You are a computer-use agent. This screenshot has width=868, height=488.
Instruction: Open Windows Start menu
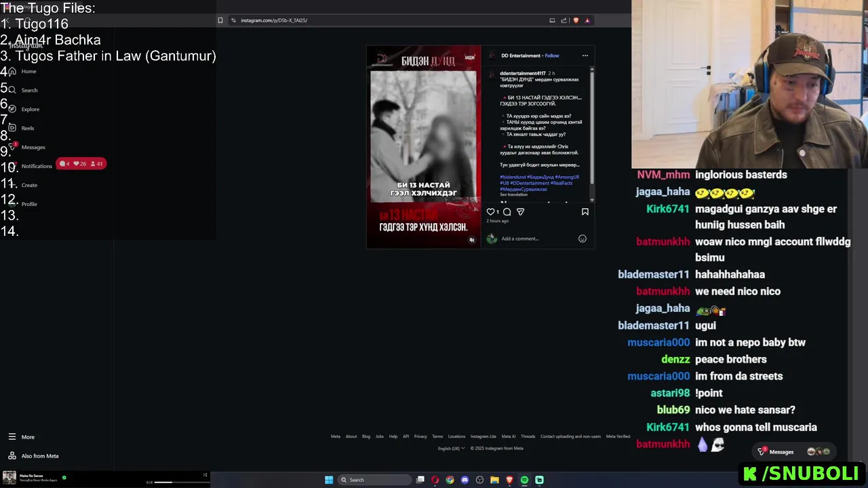pos(329,480)
